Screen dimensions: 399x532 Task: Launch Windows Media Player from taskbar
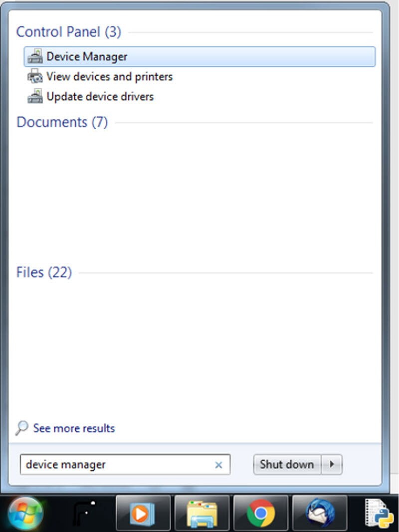pos(143,513)
